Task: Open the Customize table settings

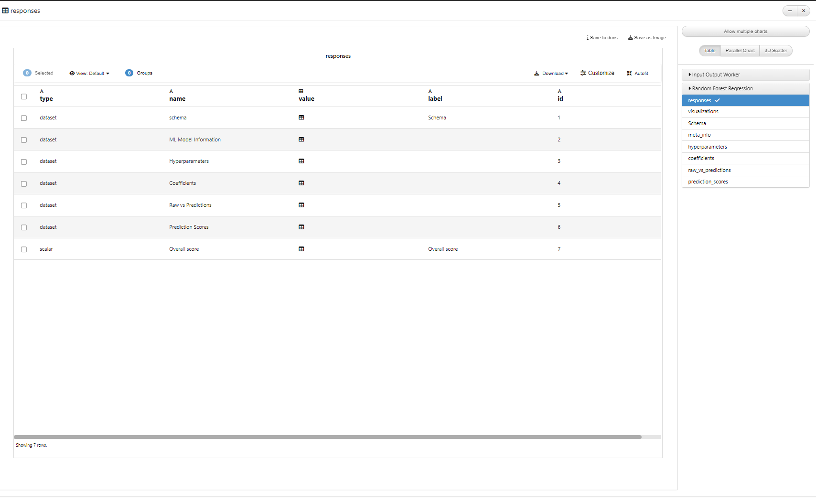Action: (x=597, y=73)
